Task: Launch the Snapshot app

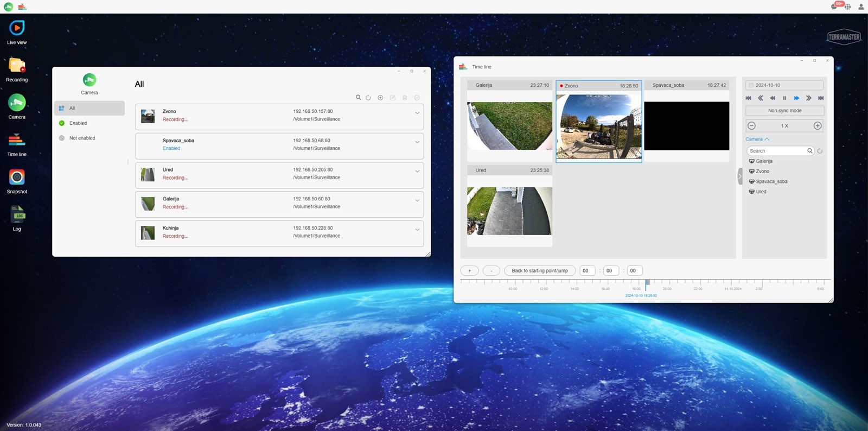Action: (17, 178)
